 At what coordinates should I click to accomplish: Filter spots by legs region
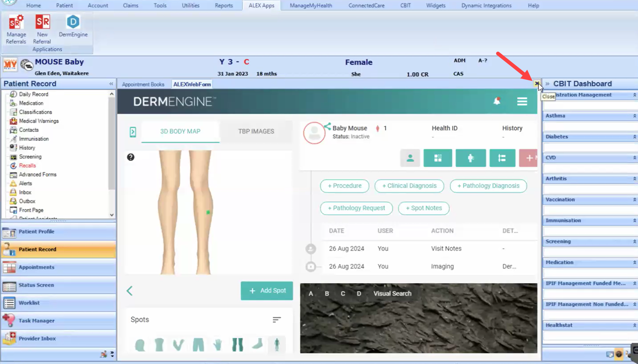coord(237,345)
